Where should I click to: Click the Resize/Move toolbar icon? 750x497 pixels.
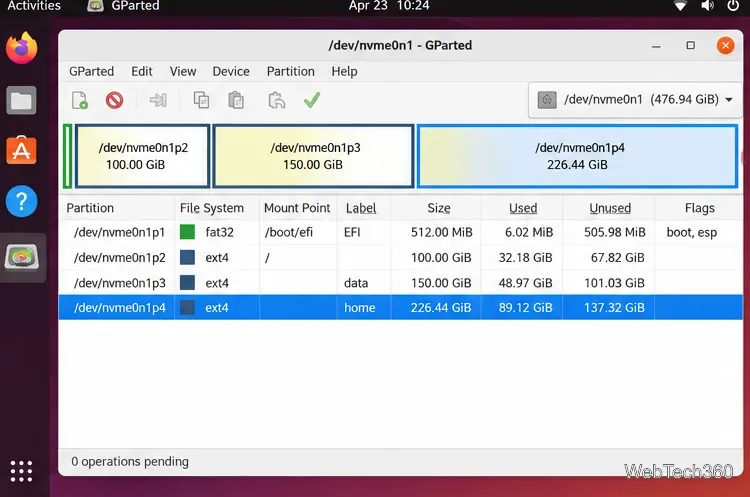(x=158, y=100)
